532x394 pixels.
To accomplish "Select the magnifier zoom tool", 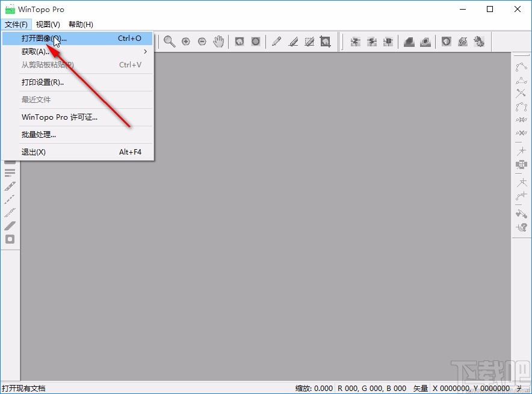I will click(169, 42).
